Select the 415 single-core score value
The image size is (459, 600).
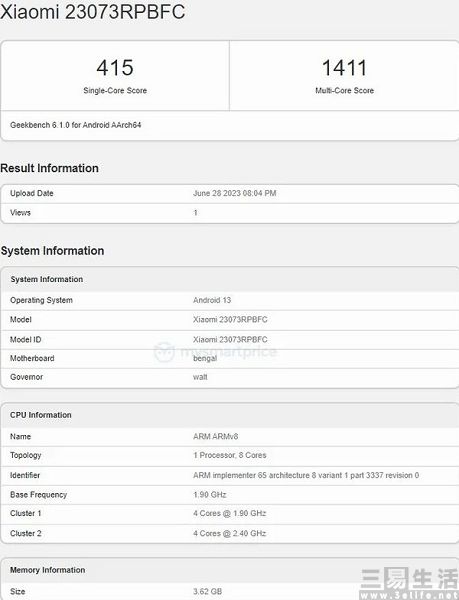115,68
